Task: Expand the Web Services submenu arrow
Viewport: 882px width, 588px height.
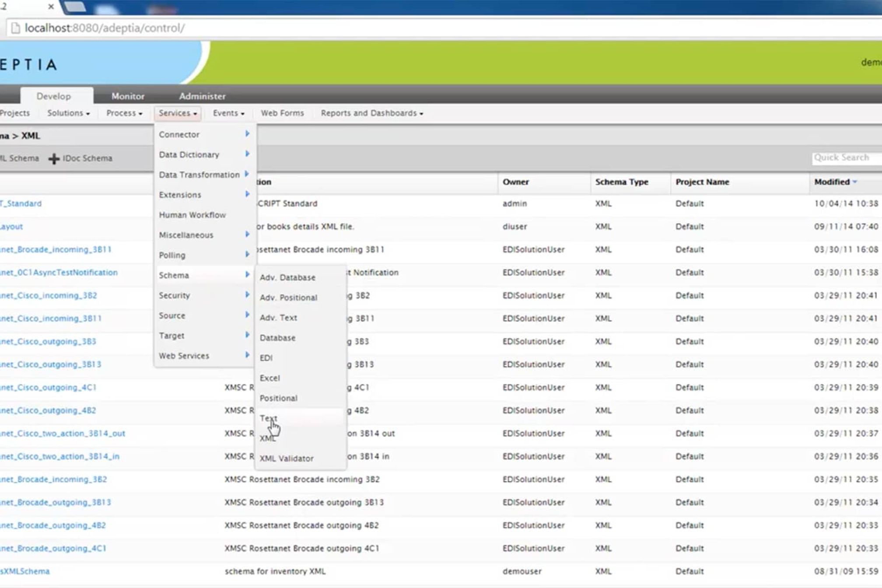Action: (247, 355)
